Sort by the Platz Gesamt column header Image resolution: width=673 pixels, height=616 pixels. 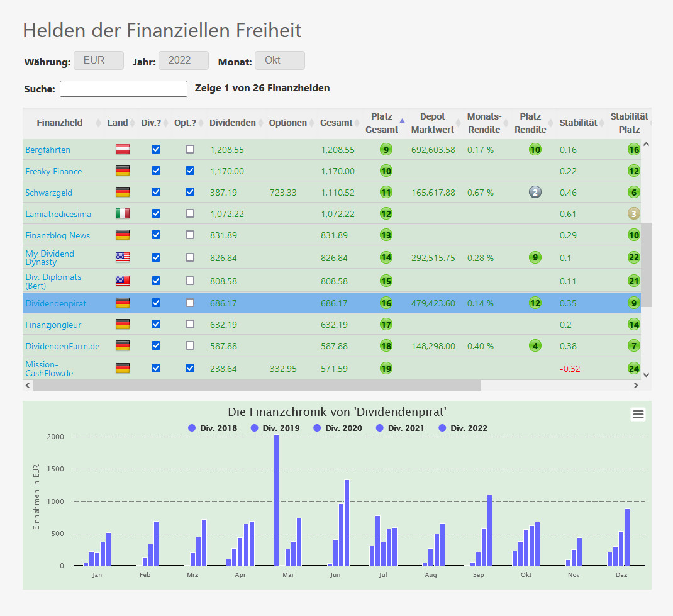click(382, 123)
